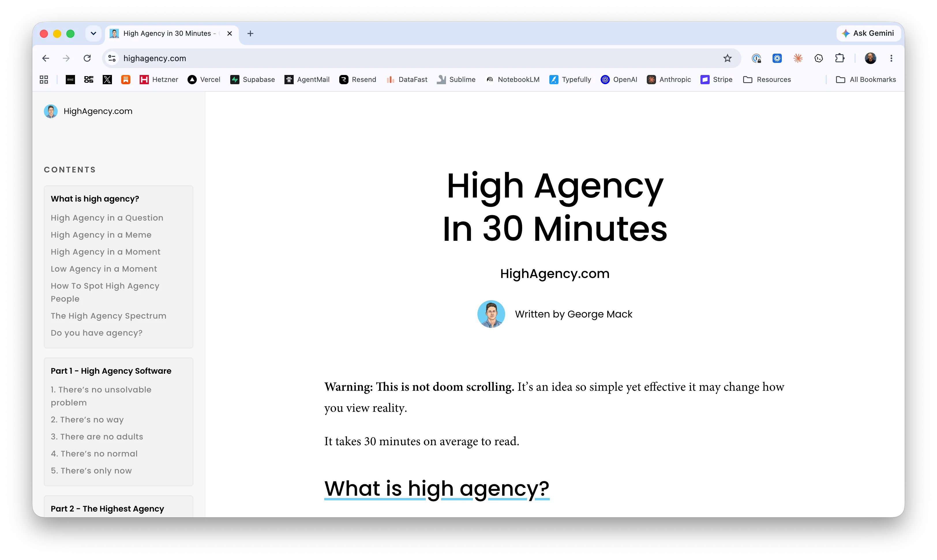Expand the Resources bookmarks folder
Viewport: 937px width, 560px height.
pos(767,79)
